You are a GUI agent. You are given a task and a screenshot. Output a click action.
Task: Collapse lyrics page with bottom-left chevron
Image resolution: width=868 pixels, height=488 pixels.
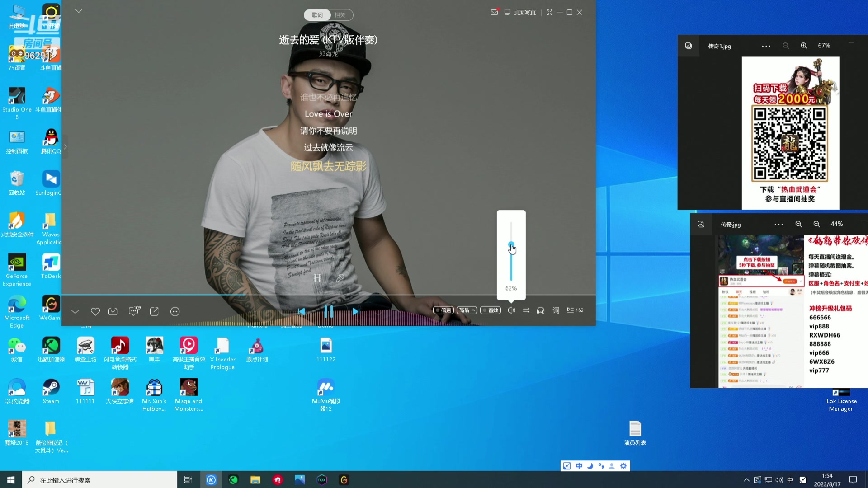tap(75, 311)
